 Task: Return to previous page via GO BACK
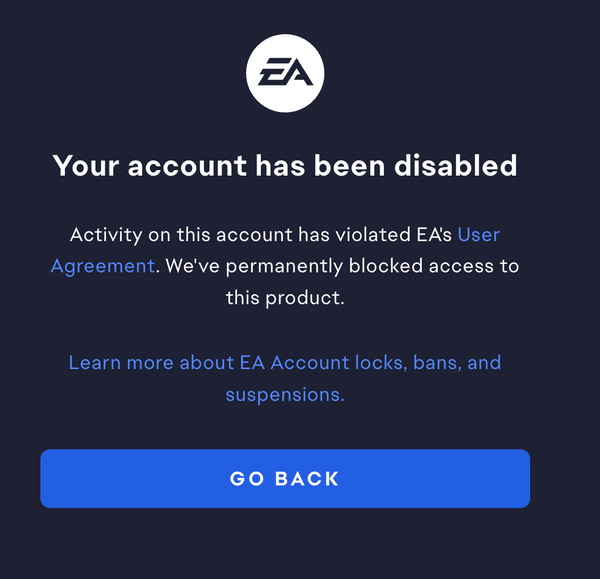(285, 478)
